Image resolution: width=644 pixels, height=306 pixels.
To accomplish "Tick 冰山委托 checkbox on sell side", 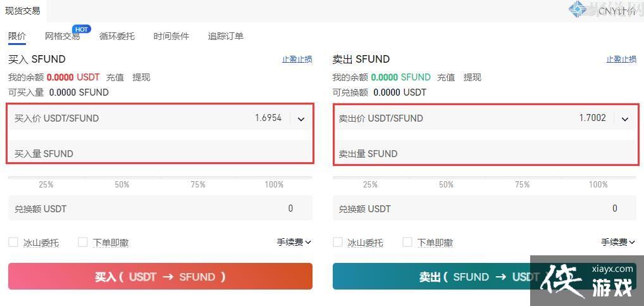I will click(x=338, y=242).
